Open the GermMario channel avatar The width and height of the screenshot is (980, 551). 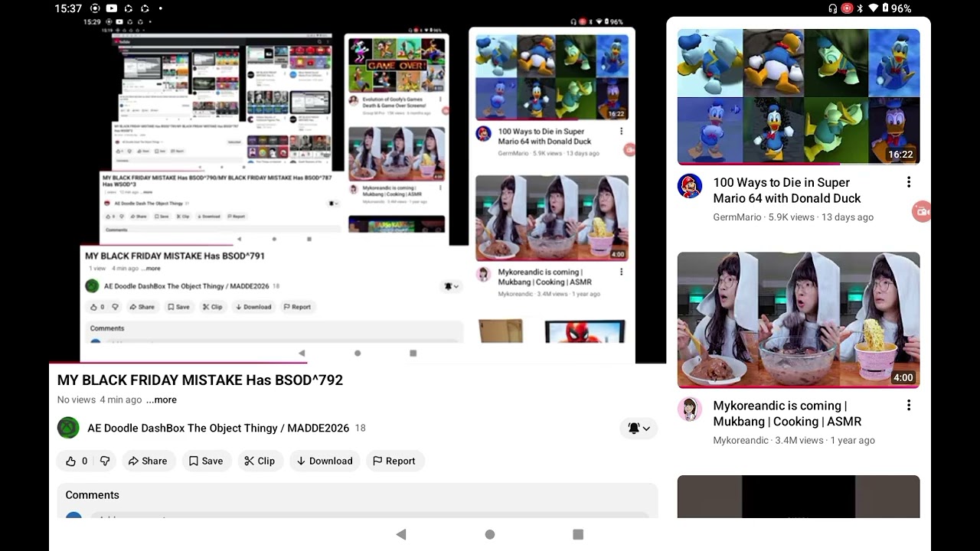pyautogui.click(x=690, y=186)
